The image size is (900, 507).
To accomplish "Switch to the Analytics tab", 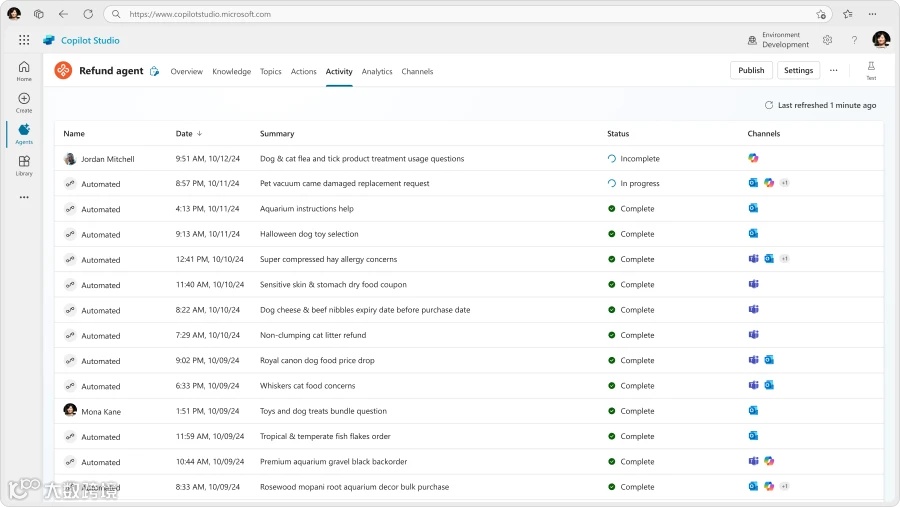I will click(377, 72).
